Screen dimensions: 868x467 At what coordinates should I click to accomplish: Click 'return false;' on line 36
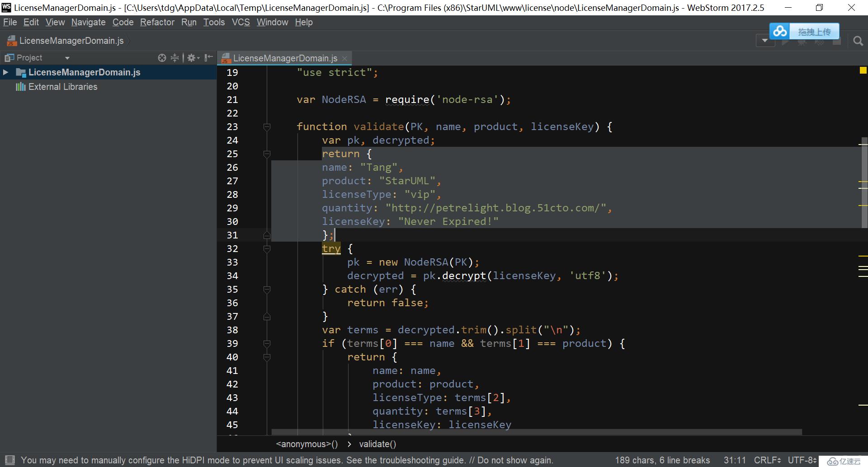tap(387, 303)
